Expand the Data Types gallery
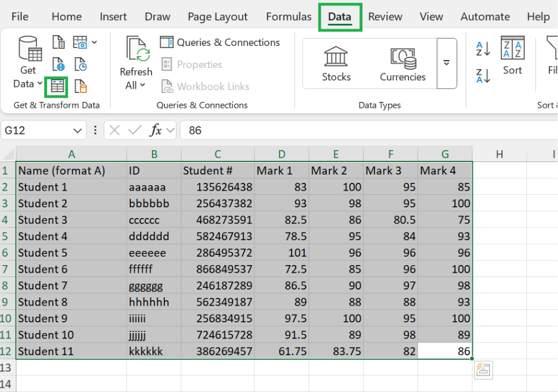Screen dimensions: 558x392 point(447,63)
